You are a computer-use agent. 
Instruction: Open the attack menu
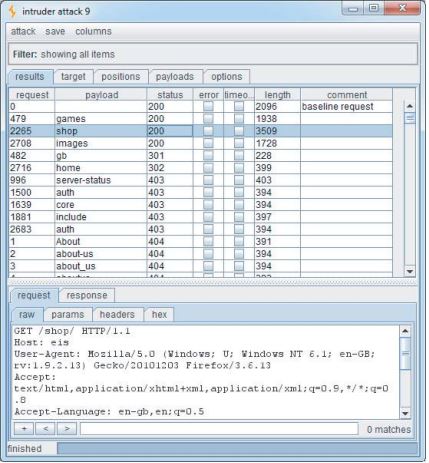tap(23, 31)
